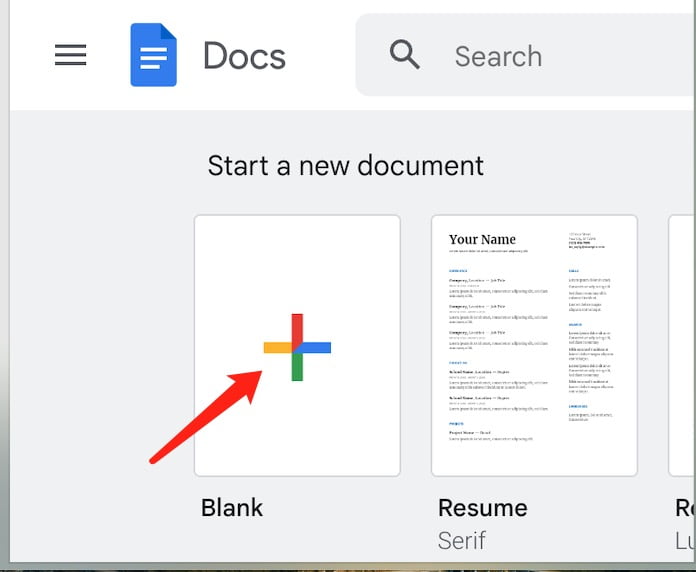This screenshot has height=572, width=696.
Task: Click the blue Docs logo icon
Action: tap(154, 55)
